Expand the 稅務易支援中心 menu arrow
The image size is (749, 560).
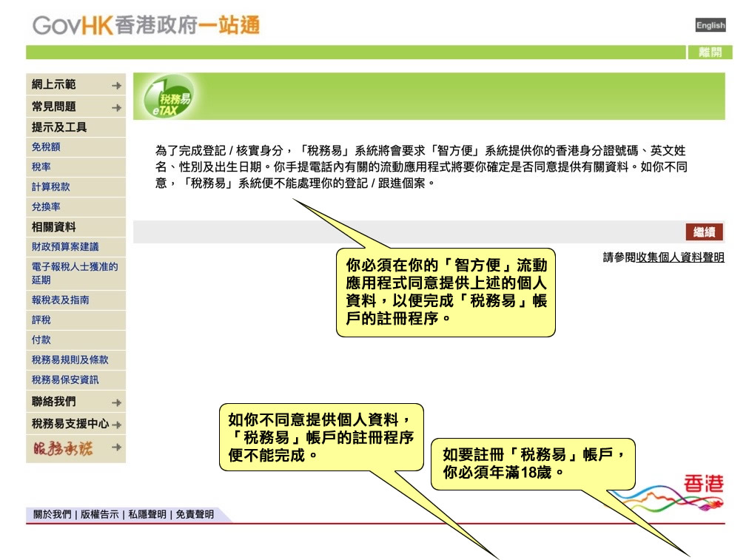(x=116, y=425)
